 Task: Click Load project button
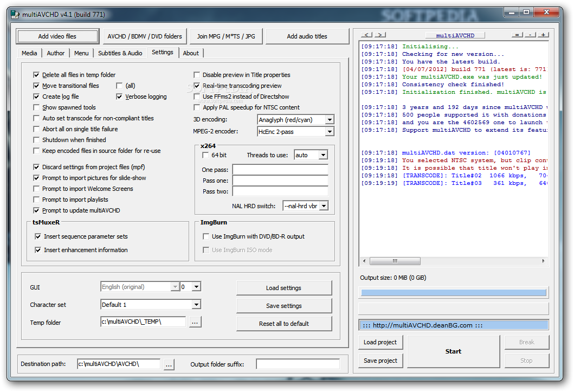tap(380, 342)
